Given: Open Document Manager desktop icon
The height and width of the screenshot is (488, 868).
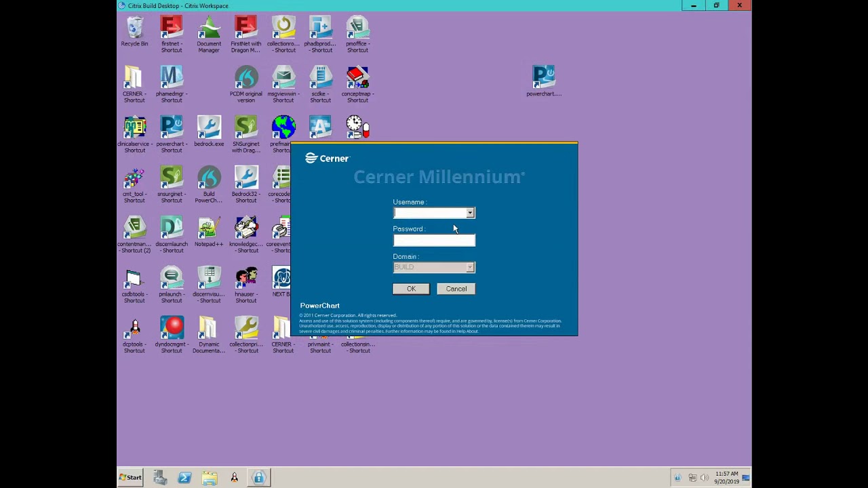Looking at the screenshot, I should point(209,35).
